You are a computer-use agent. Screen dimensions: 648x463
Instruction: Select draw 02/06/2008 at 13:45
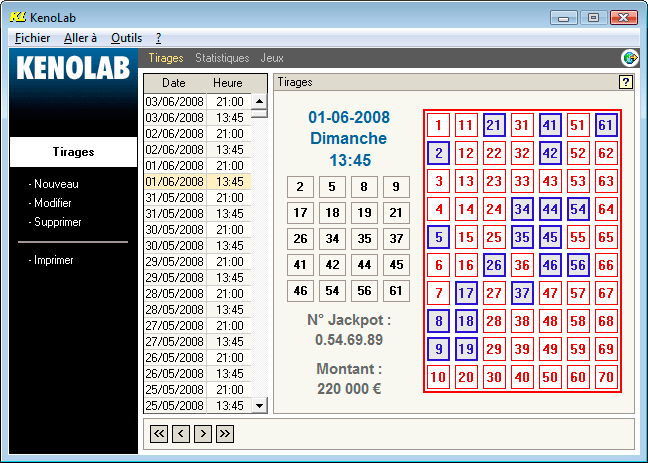tap(197, 150)
